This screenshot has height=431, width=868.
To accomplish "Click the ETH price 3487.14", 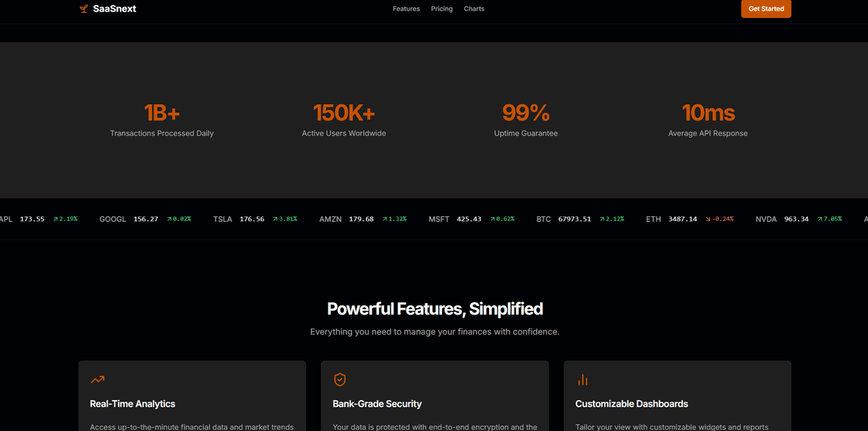I will (683, 219).
